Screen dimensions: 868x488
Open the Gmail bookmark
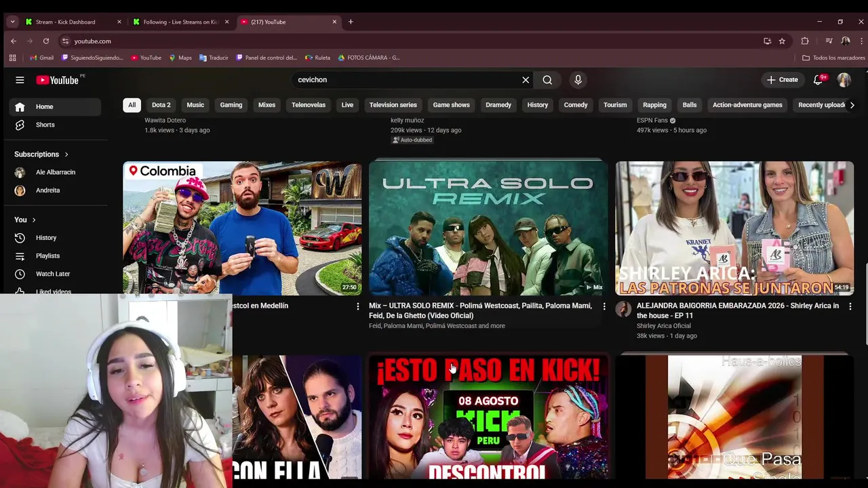41,58
